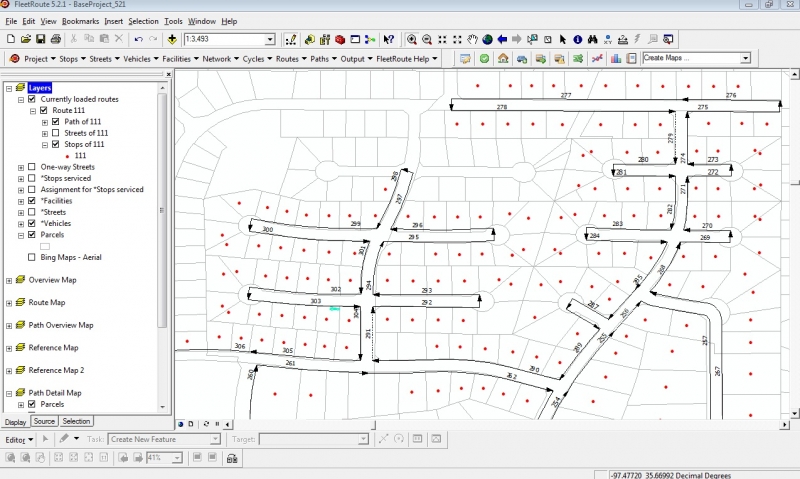The image size is (800, 479).
Task: Expand the Route Map data frame
Action: pyautogui.click(x=9, y=303)
